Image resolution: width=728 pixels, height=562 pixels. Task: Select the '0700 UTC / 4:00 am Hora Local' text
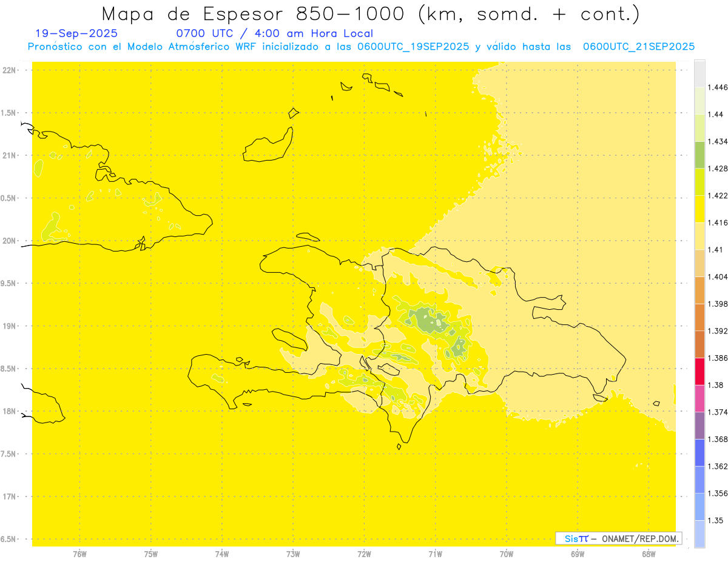click(274, 33)
